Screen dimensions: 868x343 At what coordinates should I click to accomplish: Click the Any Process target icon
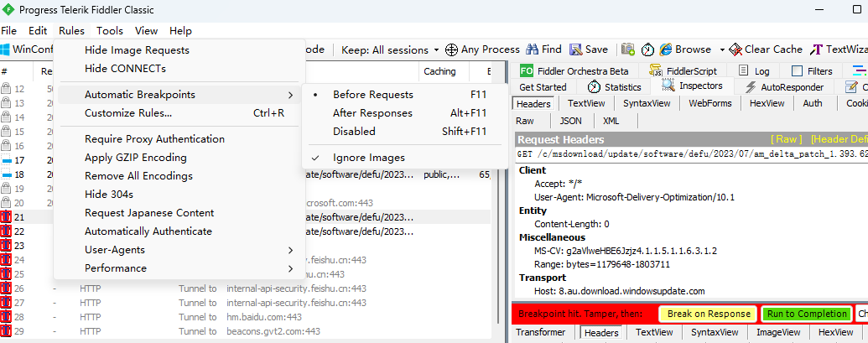(451, 49)
